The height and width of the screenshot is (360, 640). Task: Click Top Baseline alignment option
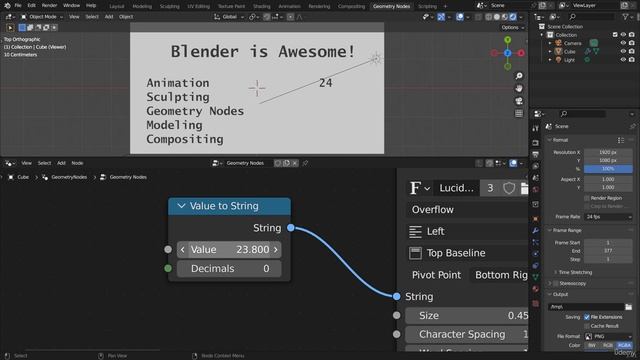pyautogui.click(x=467, y=253)
